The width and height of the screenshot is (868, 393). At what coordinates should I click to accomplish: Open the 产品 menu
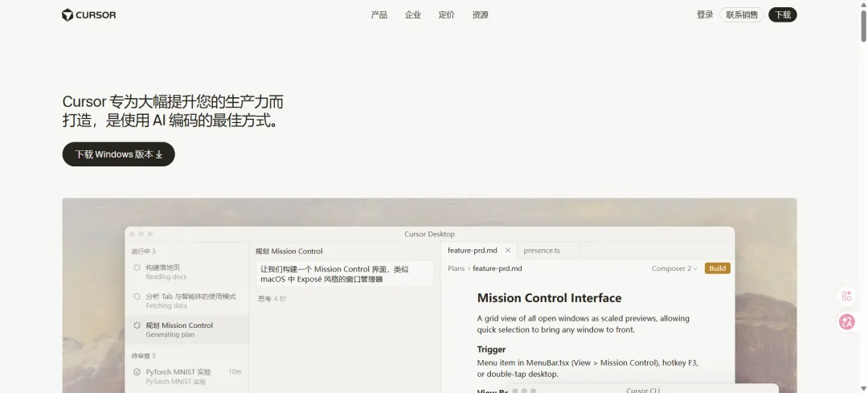[379, 15]
